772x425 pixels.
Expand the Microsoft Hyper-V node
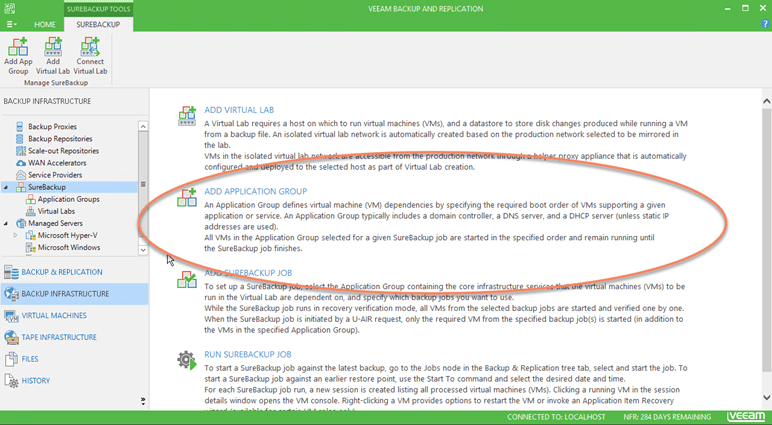click(15, 235)
